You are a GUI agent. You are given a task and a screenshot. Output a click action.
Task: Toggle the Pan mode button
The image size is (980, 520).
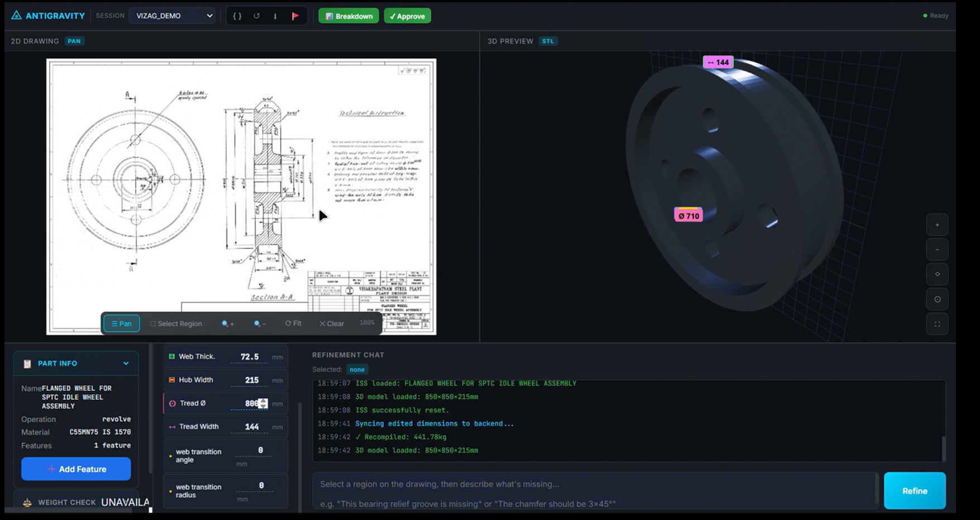(x=122, y=324)
